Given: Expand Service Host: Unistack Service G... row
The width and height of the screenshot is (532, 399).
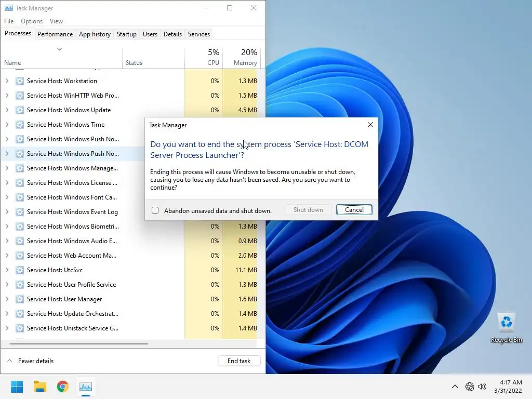Looking at the screenshot, I should pyautogui.click(x=7, y=328).
